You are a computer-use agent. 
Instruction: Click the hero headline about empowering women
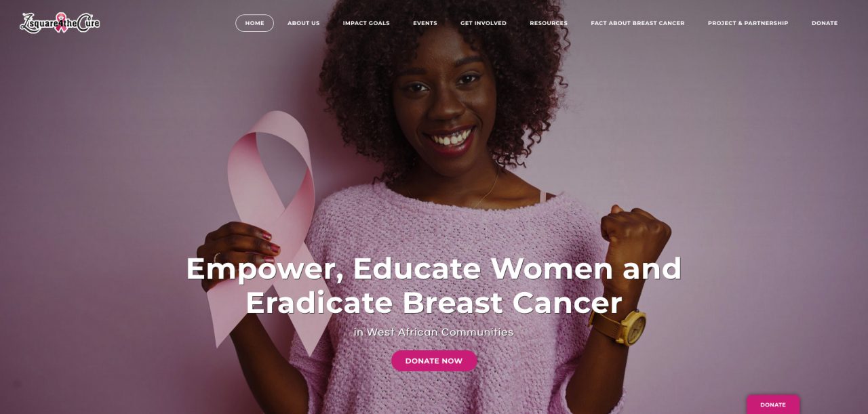[x=434, y=285]
